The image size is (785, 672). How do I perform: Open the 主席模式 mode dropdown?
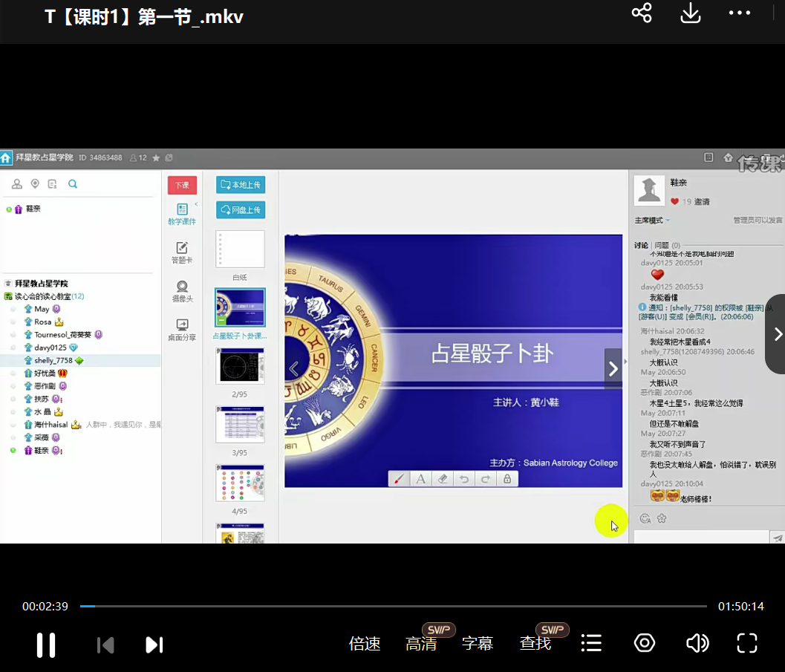[x=652, y=221]
